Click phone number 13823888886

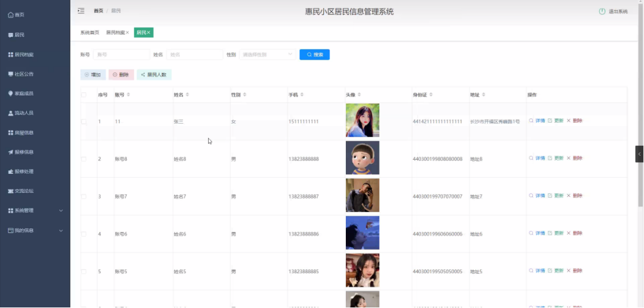[303, 234]
